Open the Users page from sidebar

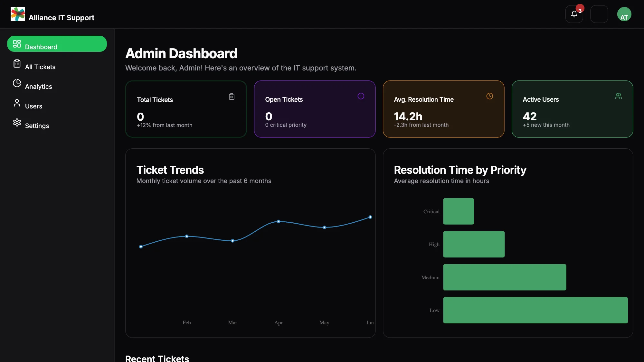[57, 103]
